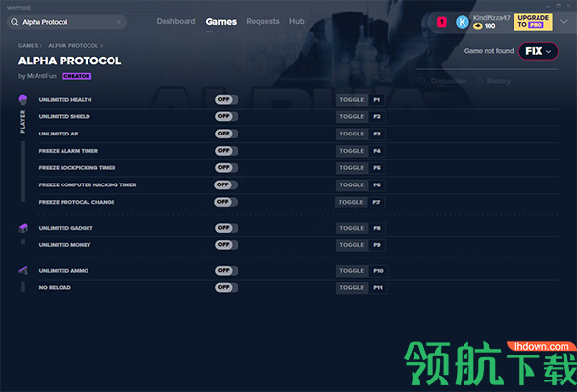
Task: Click the player category icon
Action: pos(23,99)
